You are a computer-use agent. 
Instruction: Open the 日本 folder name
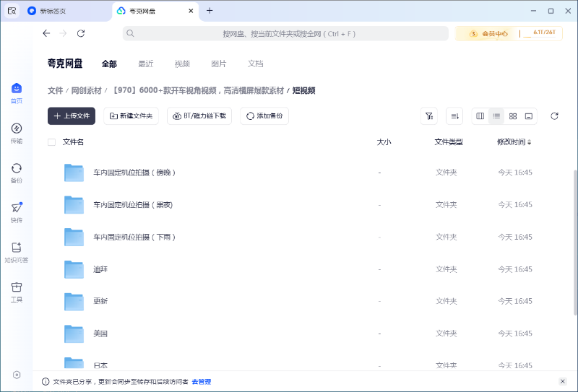click(100, 365)
